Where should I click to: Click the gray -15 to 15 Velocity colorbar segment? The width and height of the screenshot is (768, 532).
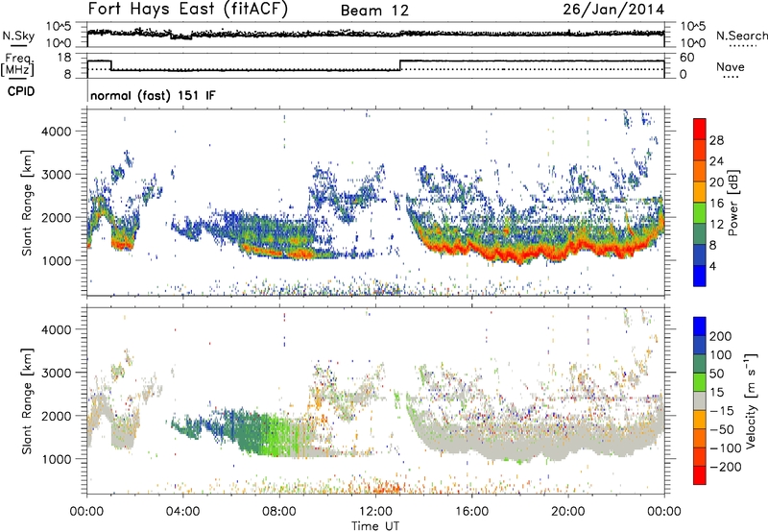click(700, 400)
